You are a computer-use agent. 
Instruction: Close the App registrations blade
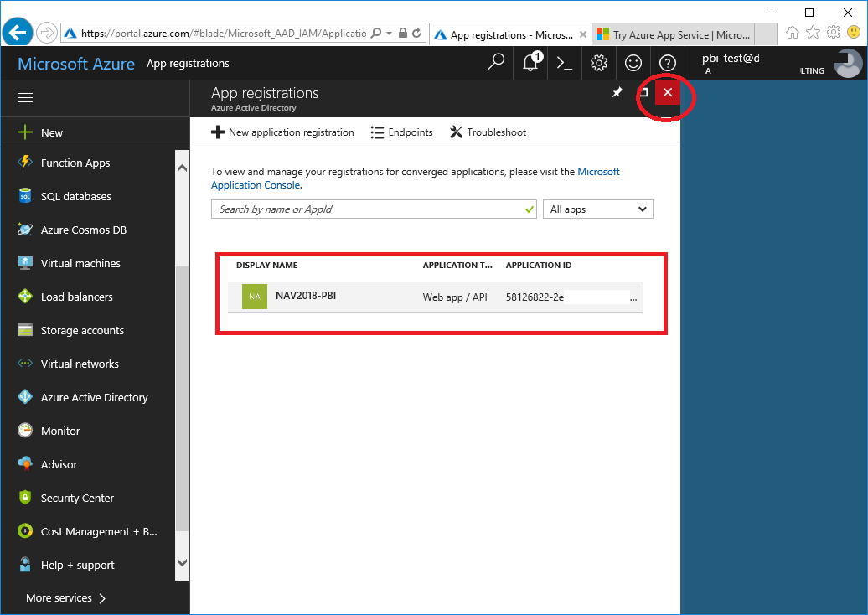point(668,92)
